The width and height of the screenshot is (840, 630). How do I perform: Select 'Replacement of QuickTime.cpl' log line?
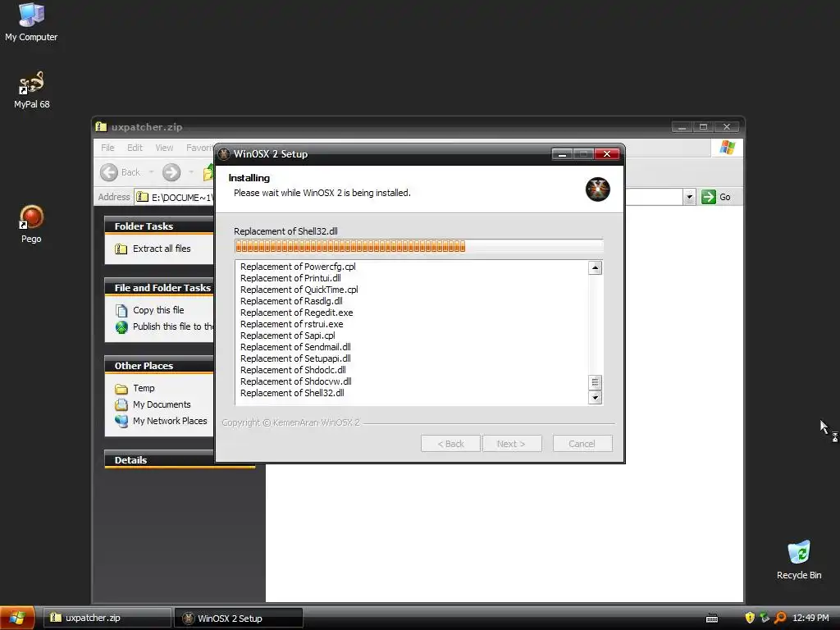tap(299, 290)
